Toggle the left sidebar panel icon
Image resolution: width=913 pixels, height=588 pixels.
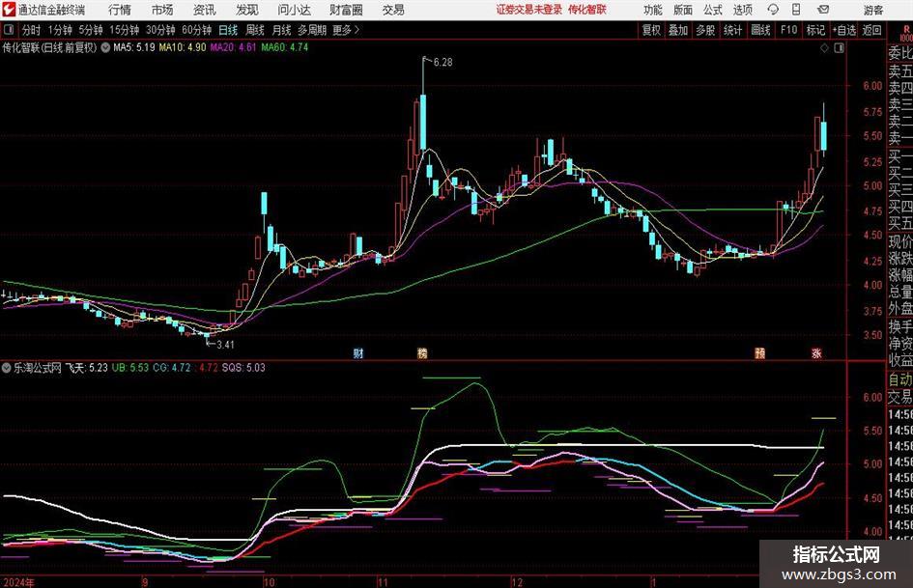[9, 30]
